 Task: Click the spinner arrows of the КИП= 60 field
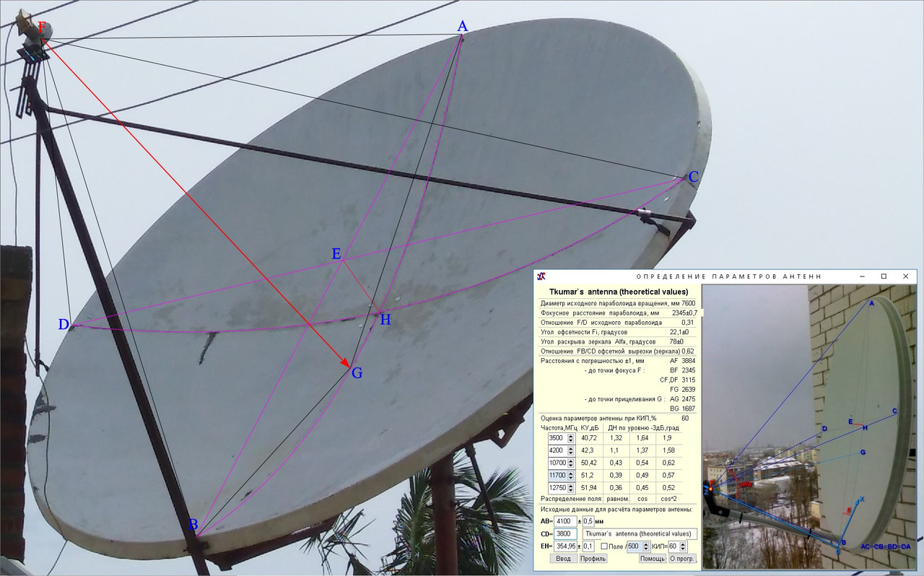[683, 546]
